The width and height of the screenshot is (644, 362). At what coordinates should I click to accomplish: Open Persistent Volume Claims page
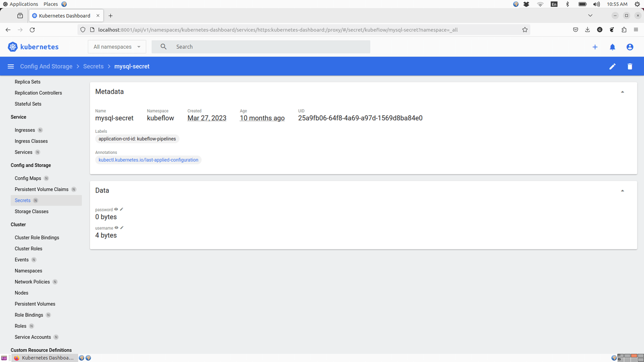coord(41,189)
